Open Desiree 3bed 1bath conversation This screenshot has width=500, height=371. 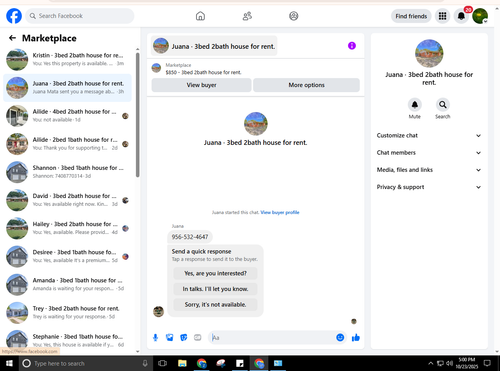tap(67, 256)
